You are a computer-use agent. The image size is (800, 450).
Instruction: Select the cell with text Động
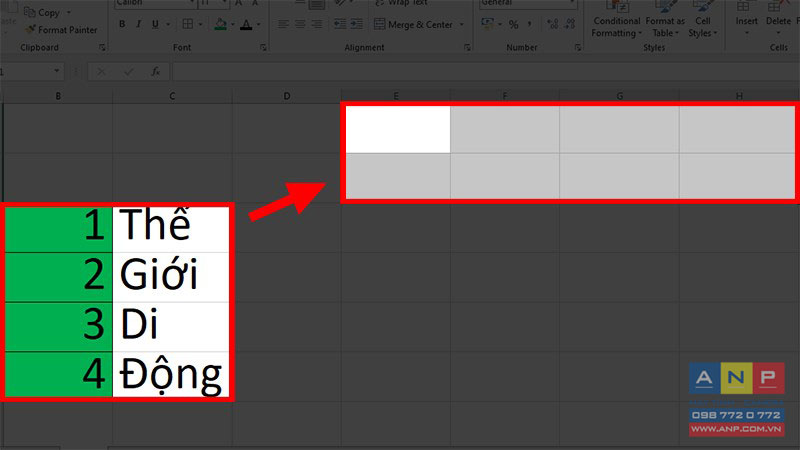click(171, 374)
